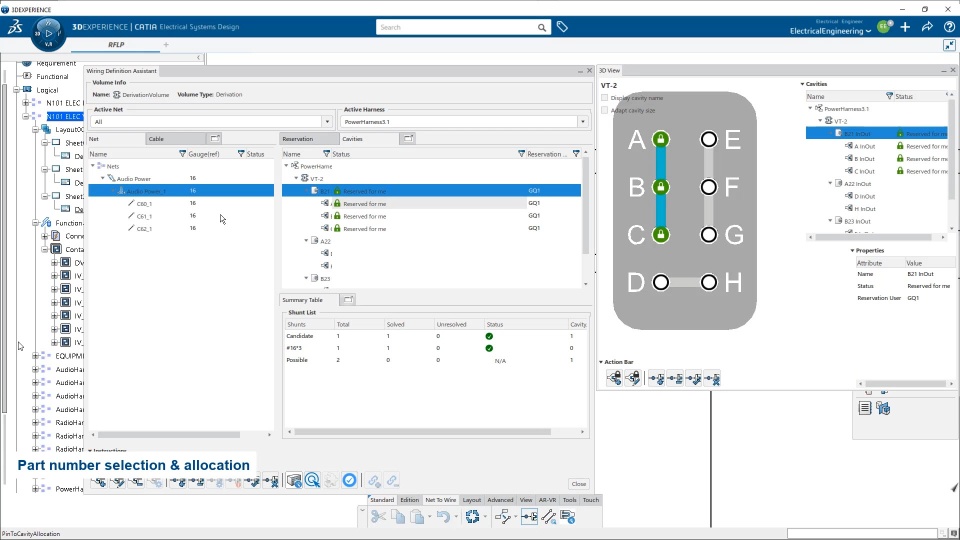Open the tag icon beside search
Image resolution: width=960 pixels, height=540 pixels.
click(x=562, y=27)
